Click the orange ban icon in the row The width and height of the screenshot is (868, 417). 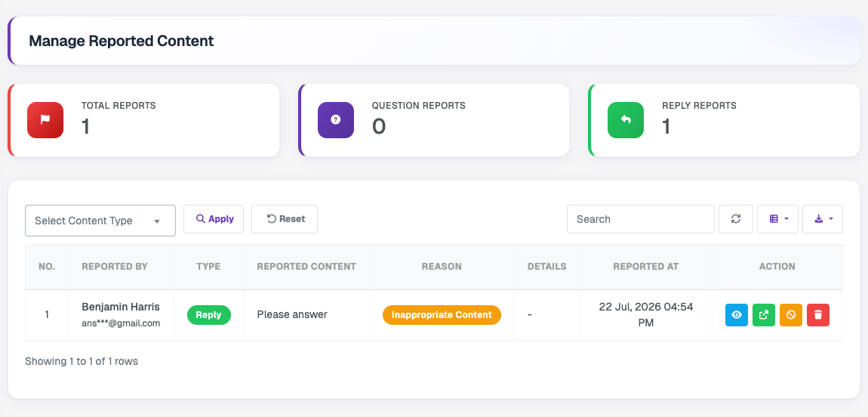coord(790,314)
